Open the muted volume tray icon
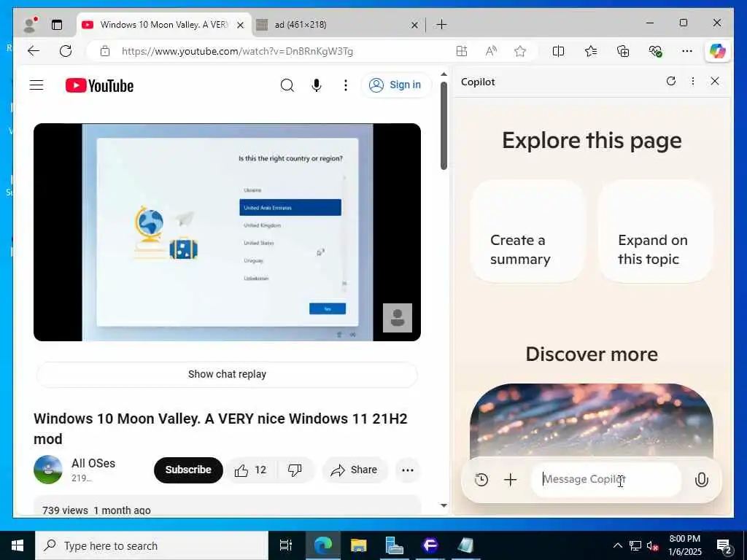The width and height of the screenshot is (747, 560). (653, 545)
